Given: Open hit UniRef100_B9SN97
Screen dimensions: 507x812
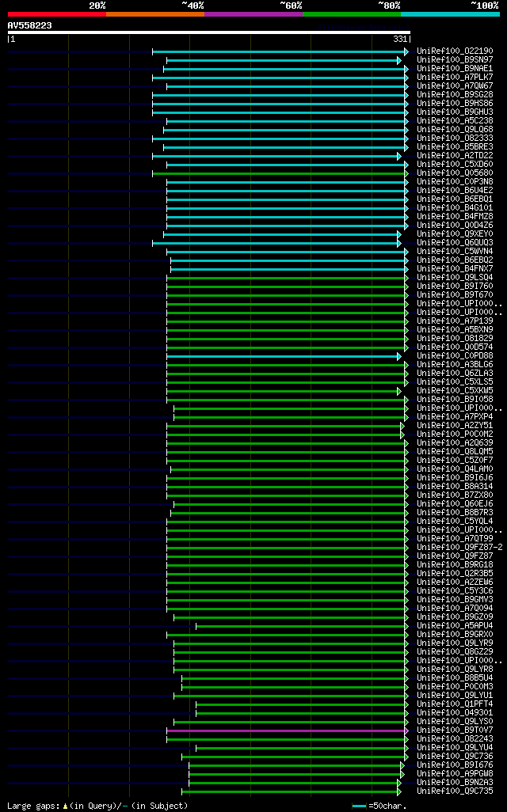Looking at the screenshot, I should click(455, 59).
